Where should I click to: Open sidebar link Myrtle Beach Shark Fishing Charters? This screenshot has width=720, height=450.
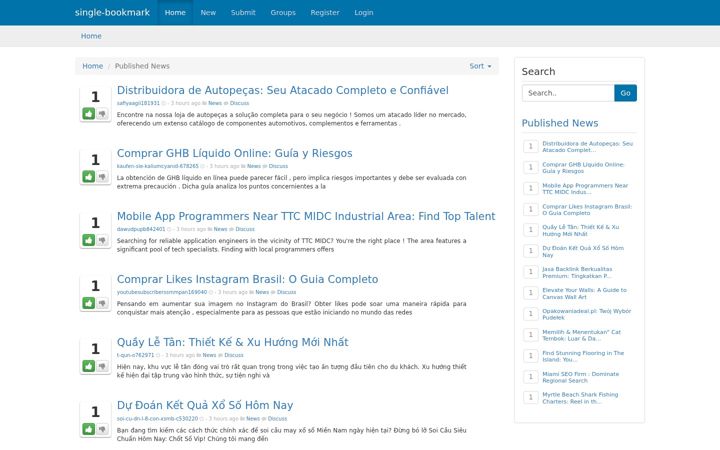[x=580, y=398]
